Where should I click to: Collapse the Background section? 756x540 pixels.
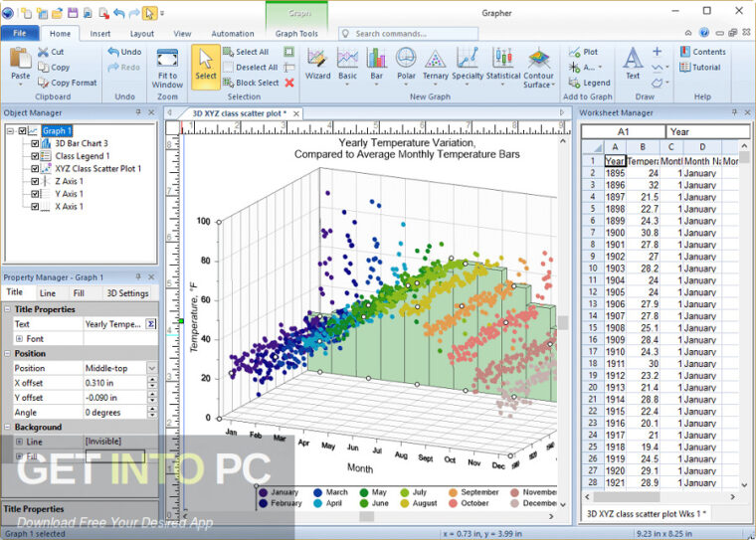point(8,428)
